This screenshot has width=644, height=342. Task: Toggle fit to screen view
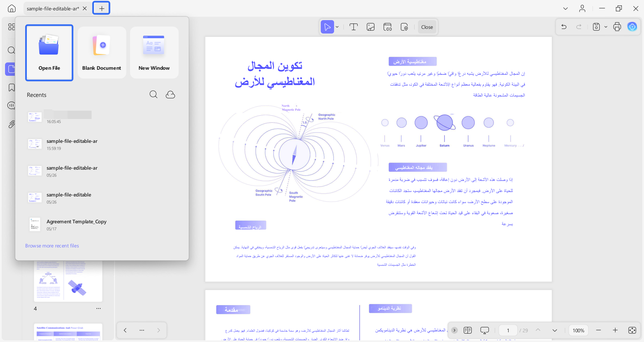point(632,330)
